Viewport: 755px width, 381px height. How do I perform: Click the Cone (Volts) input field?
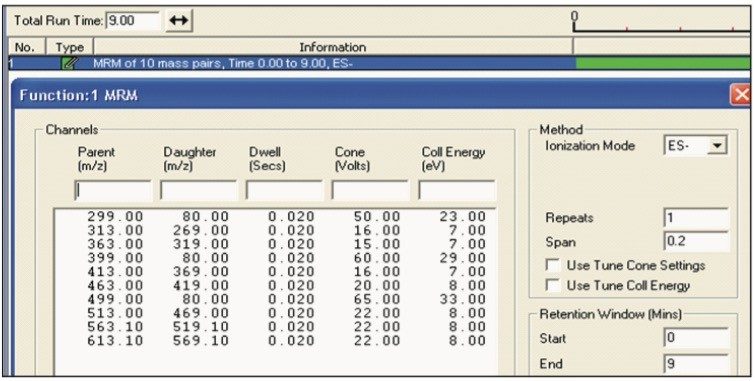(370, 190)
